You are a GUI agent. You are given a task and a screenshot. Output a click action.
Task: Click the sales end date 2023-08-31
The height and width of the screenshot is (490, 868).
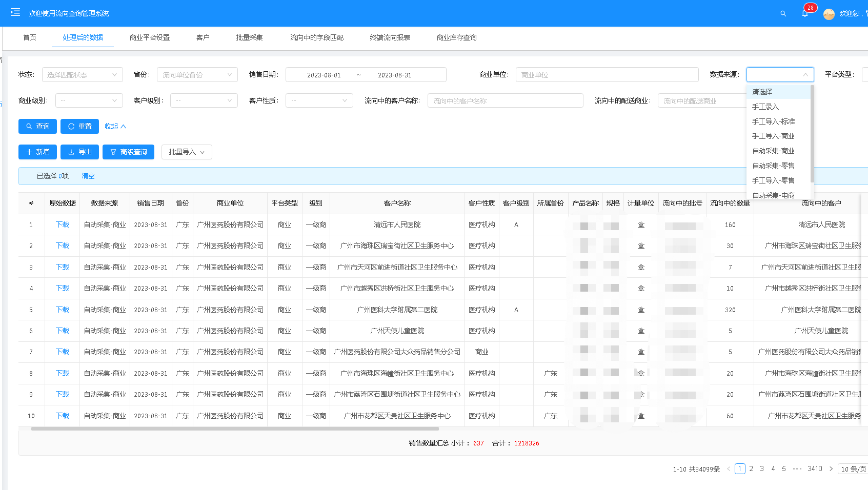pos(395,75)
